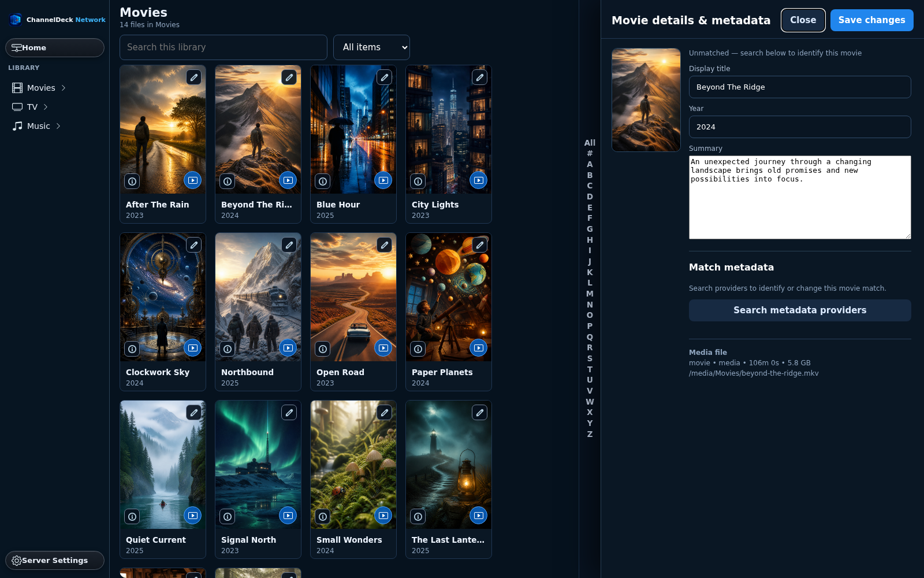Viewport: 924px width, 578px height.
Task: Play Paper Planets from its card
Action: [x=479, y=348]
